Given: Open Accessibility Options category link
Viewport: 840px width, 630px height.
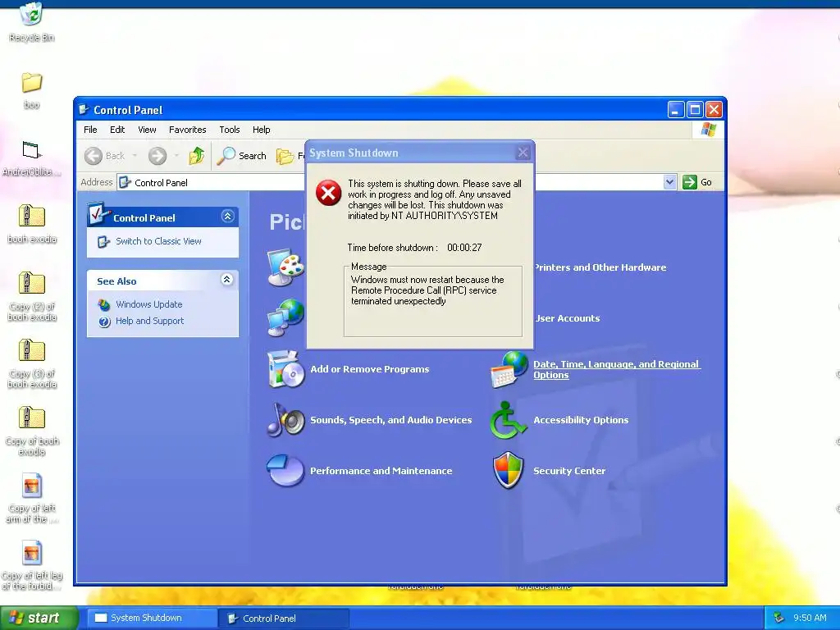Looking at the screenshot, I should tap(581, 420).
